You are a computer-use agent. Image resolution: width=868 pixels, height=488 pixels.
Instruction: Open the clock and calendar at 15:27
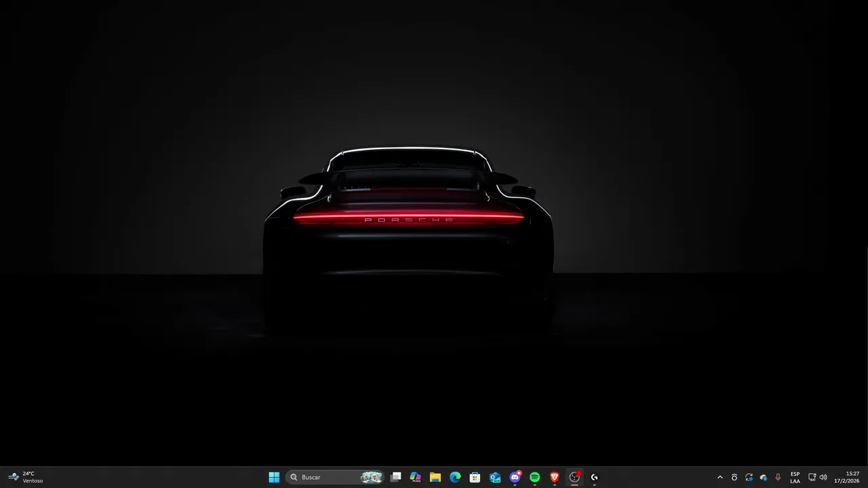tap(847, 477)
